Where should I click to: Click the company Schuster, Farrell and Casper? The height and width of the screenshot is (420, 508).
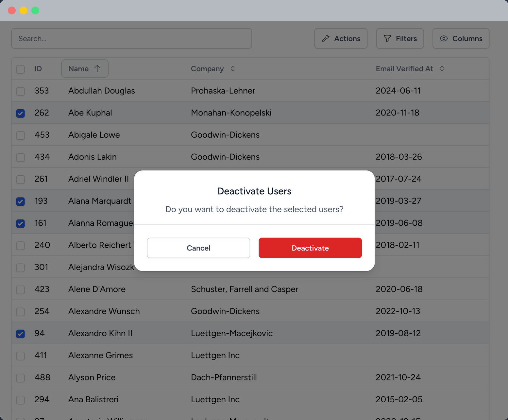point(245,289)
